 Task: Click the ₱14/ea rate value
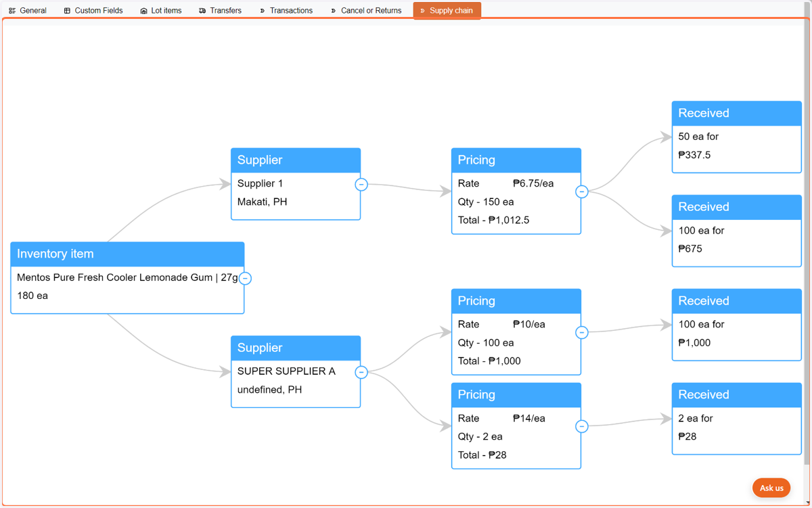pyautogui.click(x=529, y=418)
